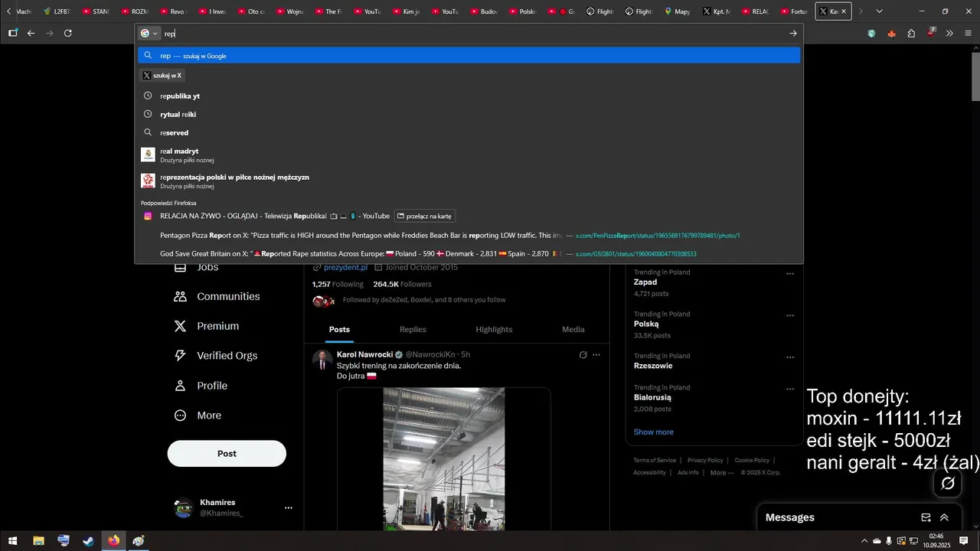Open the Privacy Policy link
Image resolution: width=980 pixels, height=551 pixels.
[705, 460]
